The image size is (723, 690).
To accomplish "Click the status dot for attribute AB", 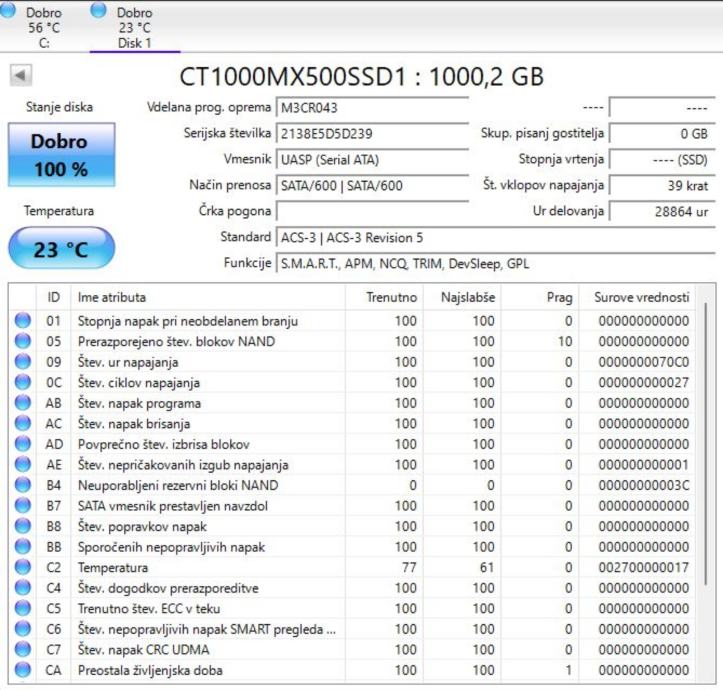I will tap(23, 403).
